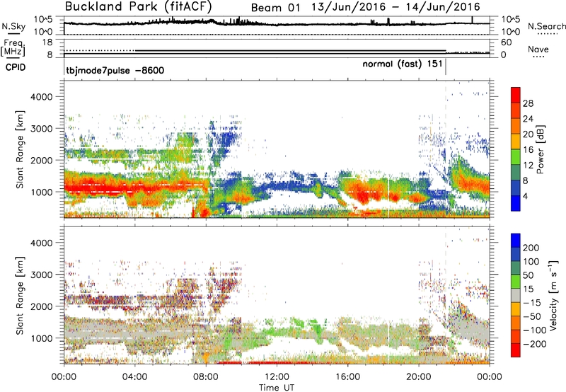Click the '4' tick on the power color bar
Screen dimensions: 566x392
tap(526, 196)
